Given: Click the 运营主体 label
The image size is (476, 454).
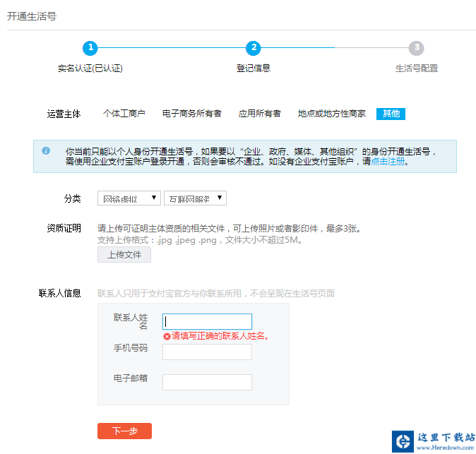Looking at the screenshot, I should tap(64, 114).
